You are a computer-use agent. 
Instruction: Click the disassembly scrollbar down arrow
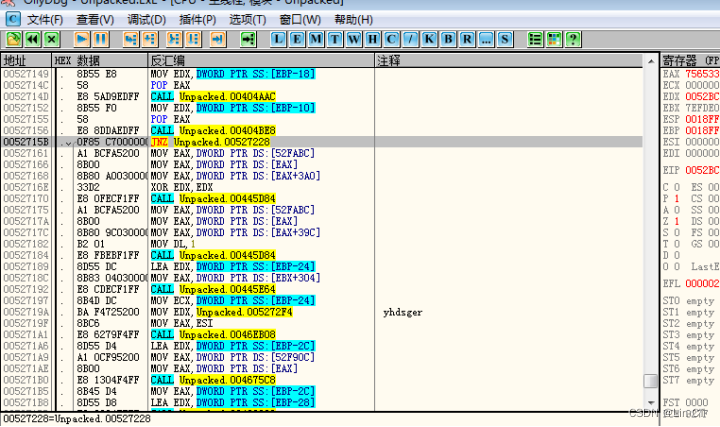(x=651, y=403)
